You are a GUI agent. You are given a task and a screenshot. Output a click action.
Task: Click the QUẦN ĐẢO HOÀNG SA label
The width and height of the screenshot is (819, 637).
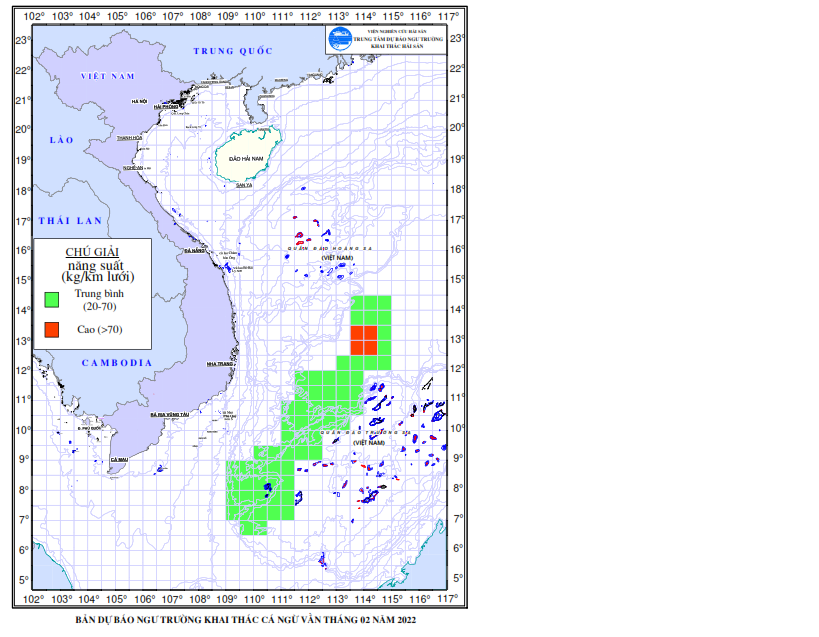coord(330,249)
